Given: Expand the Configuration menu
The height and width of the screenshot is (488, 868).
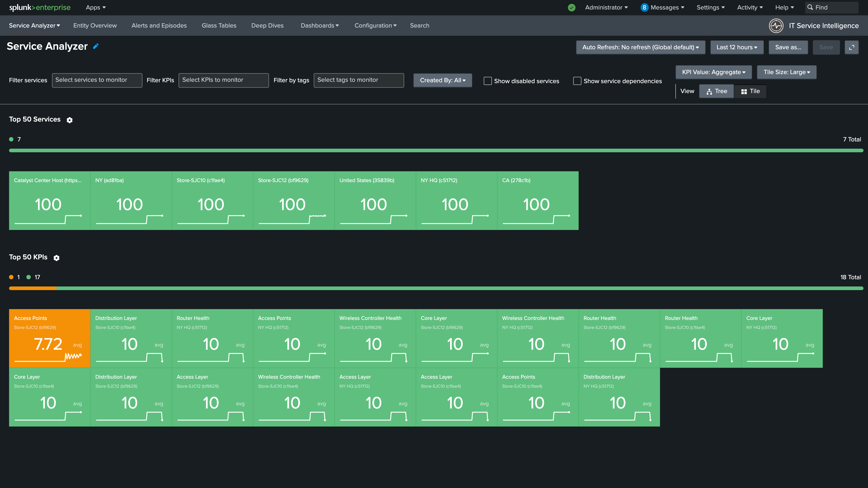Looking at the screenshot, I should click(x=375, y=26).
